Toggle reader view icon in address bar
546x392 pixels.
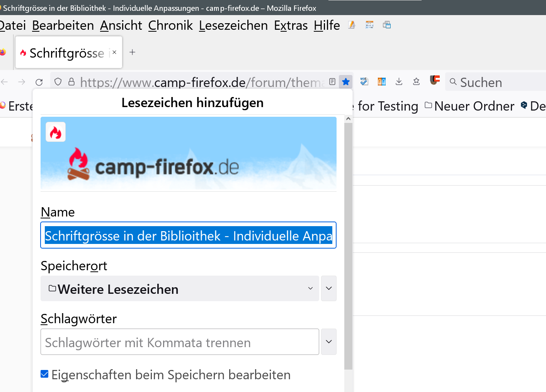coord(332,82)
